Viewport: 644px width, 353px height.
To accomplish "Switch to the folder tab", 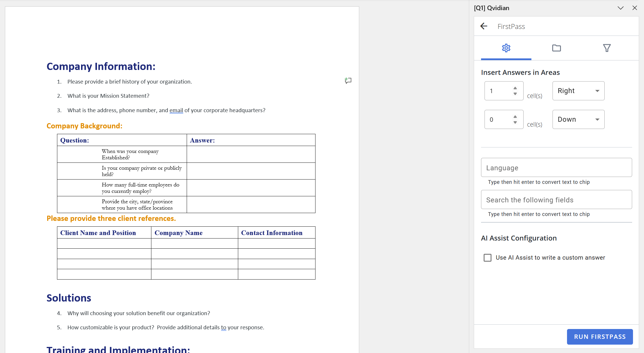I will tap(556, 48).
